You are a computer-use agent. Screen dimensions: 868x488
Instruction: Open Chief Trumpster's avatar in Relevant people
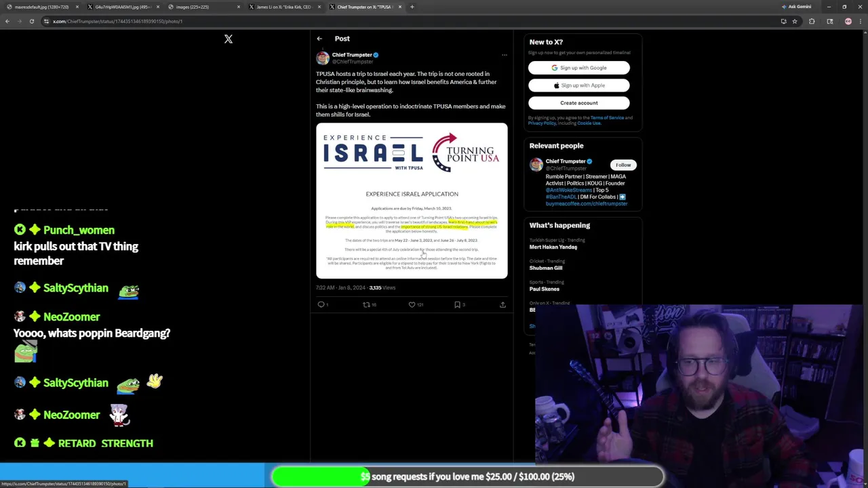tap(536, 165)
